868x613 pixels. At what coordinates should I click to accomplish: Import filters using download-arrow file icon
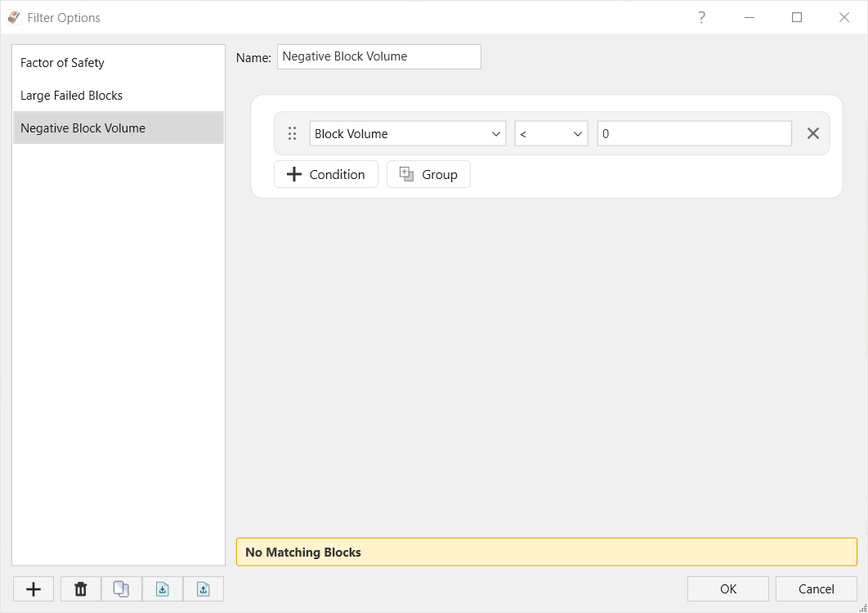point(162,588)
